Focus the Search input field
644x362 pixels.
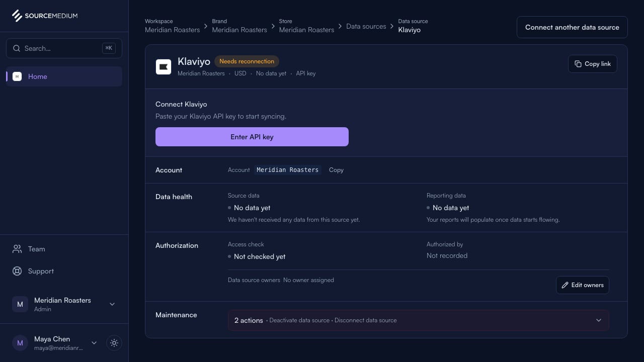click(x=64, y=48)
